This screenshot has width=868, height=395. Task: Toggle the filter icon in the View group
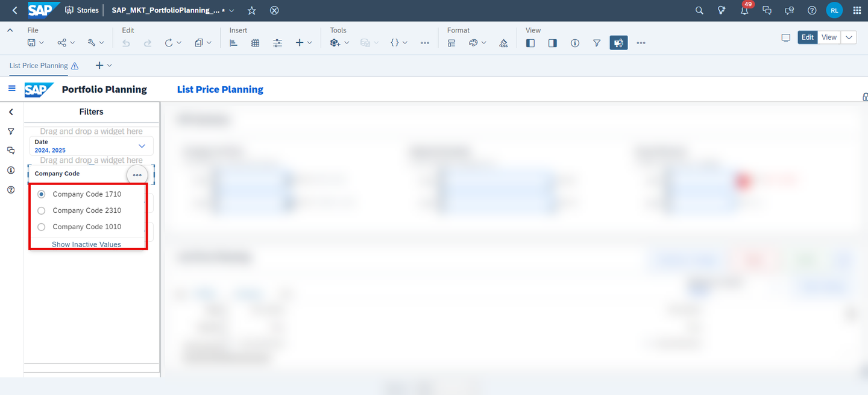pos(597,43)
